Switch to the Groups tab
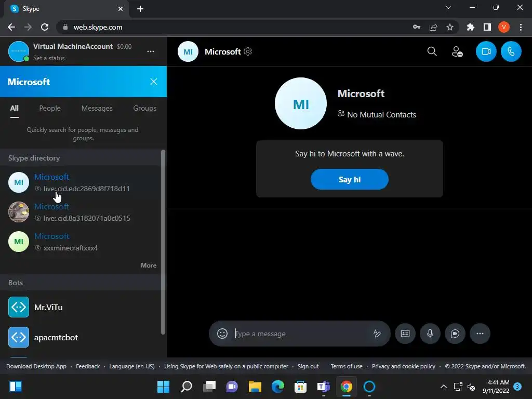The height and width of the screenshot is (399, 532). (x=145, y=108)
